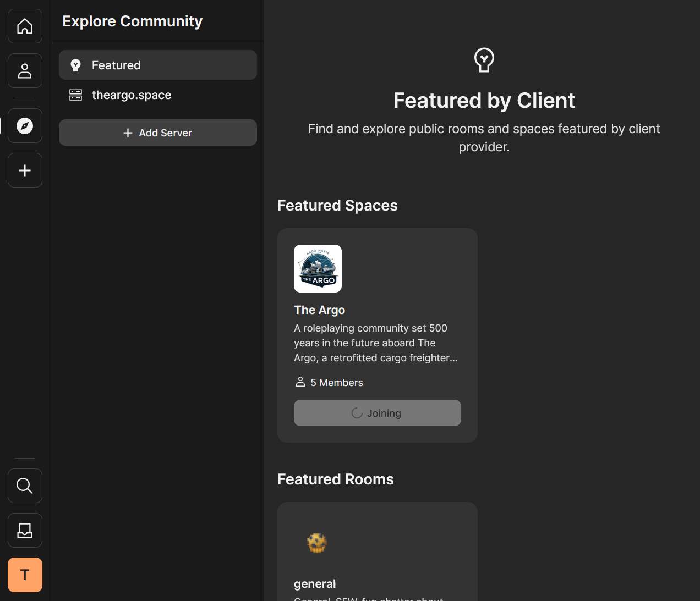Click the Explore Community compass icon
The height and width of the screenshot is (601, 700).
click(25, 126)
